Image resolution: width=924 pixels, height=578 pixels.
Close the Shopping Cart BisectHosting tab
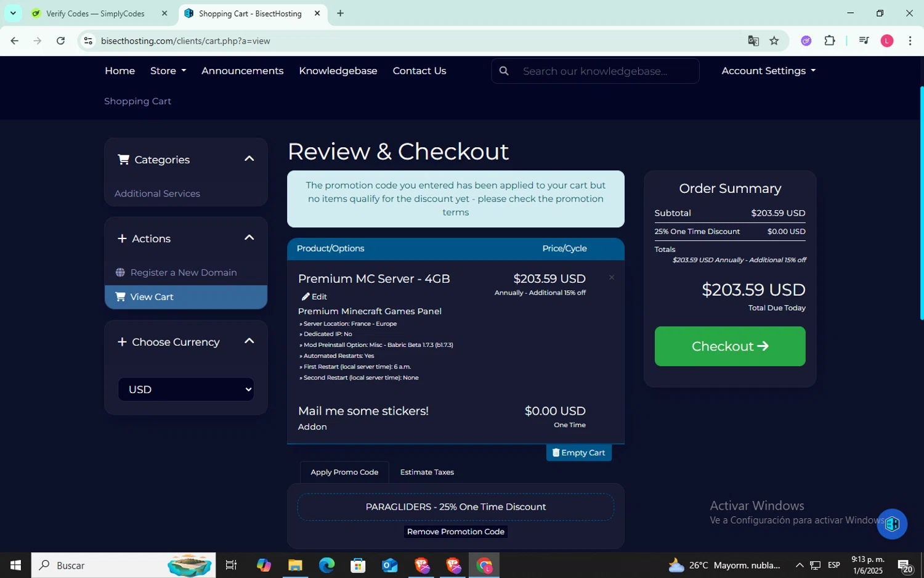(317, 13)
